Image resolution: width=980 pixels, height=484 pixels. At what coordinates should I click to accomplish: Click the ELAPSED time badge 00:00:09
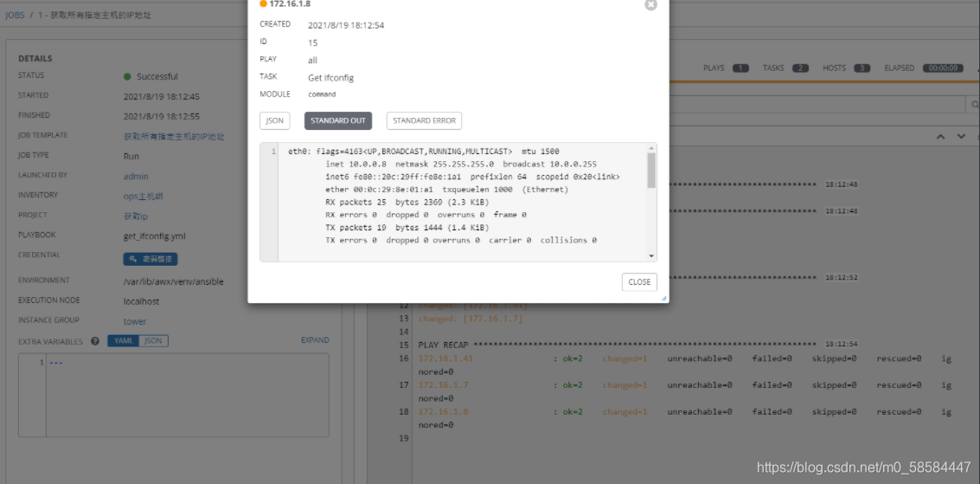944,68
